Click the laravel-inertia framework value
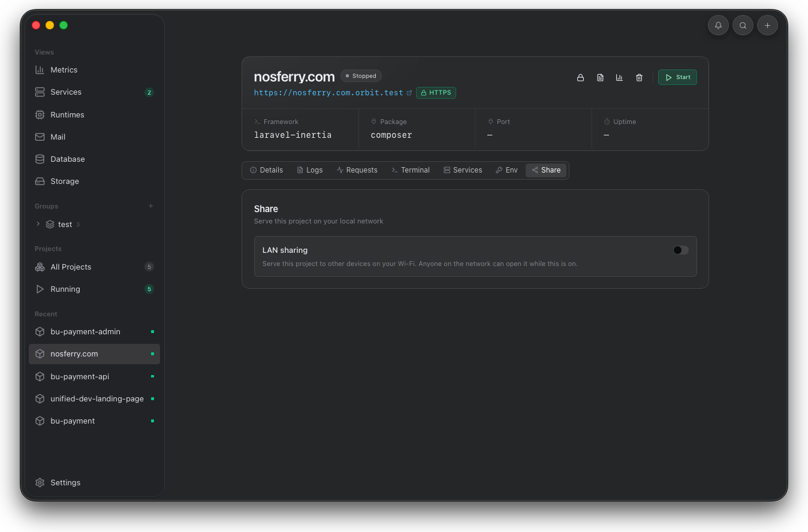Image resolution: width=808 pixels, height=532 pixels. coord(293,135)
